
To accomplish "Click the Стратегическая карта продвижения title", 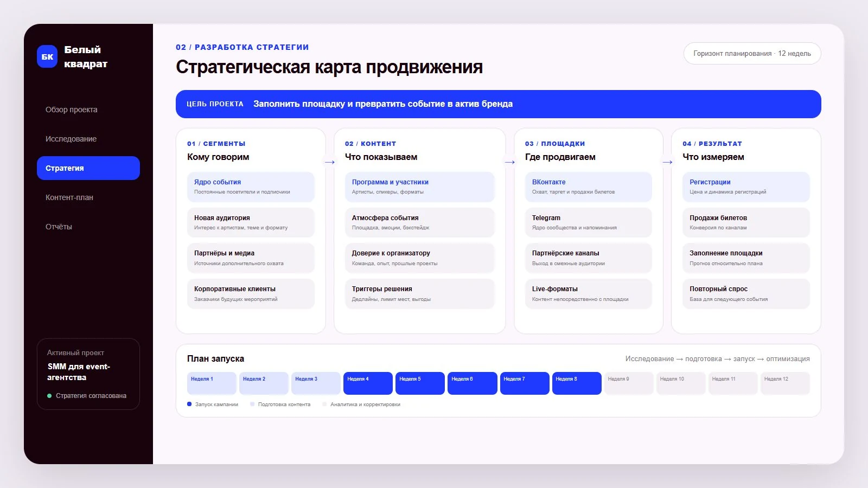I will pyautogui.click(x=329, y=67).
